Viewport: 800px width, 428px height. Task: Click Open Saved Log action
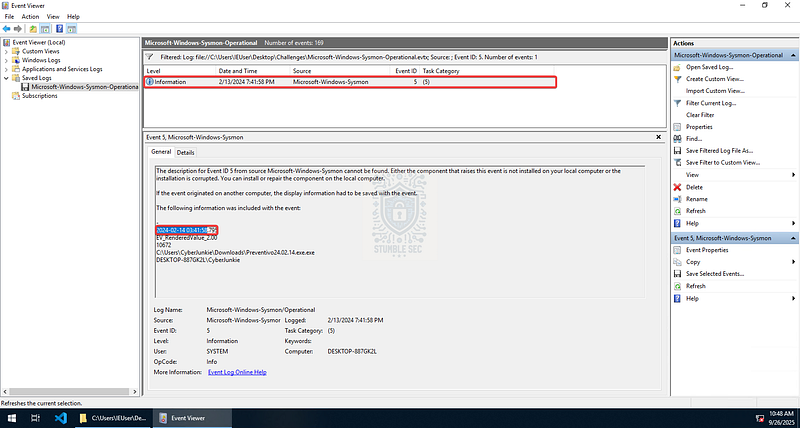709,67
